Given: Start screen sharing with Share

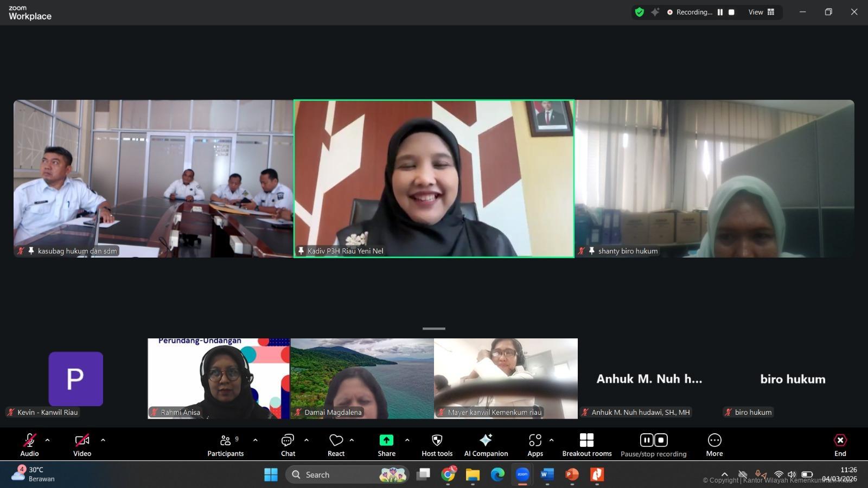Looking at the screenshot, I should coord(386,445).
